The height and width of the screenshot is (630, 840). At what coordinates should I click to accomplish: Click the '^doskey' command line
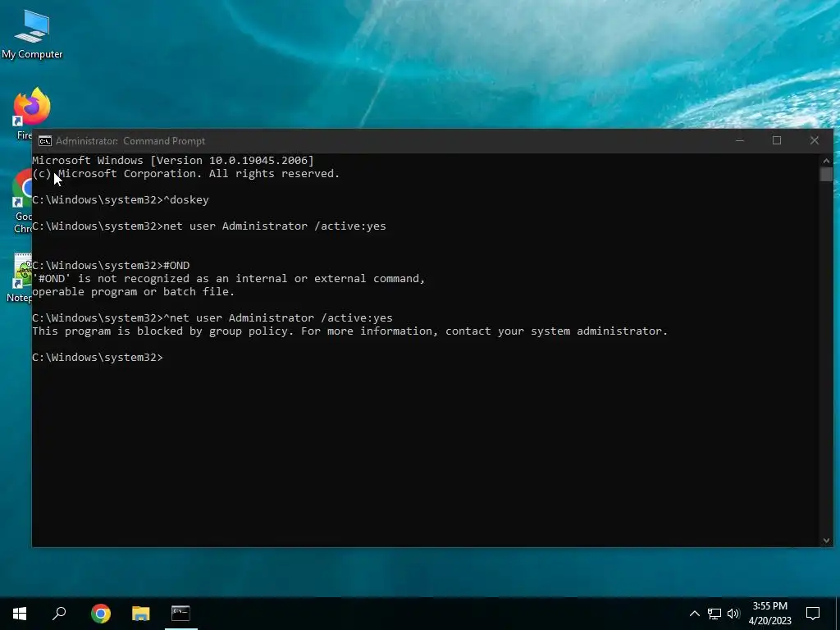pos(121,200)
